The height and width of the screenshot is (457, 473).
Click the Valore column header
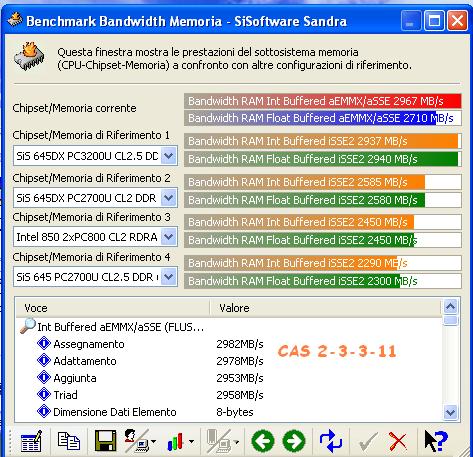pyautogui.click(x=325, y=308)
